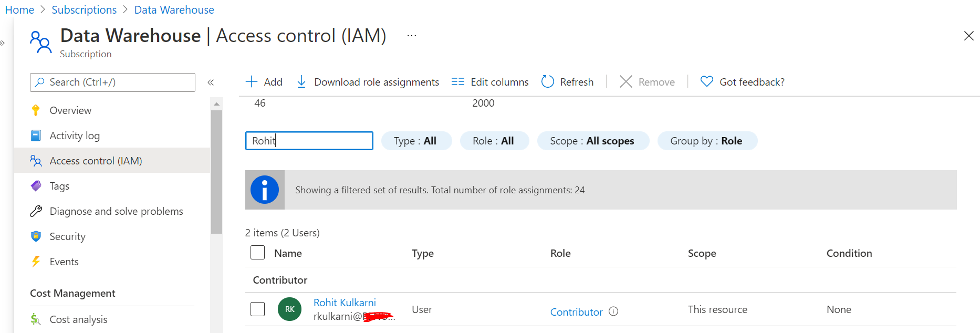The height and width of the screenshot is (333, 980).
Task: Click the Data Warehouse subscription header icon
Action: 40,42
